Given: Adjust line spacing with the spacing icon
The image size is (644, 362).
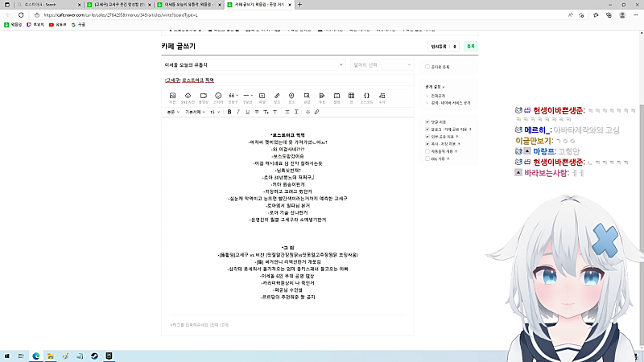Looking at the screenshot, I should point(296,112).
